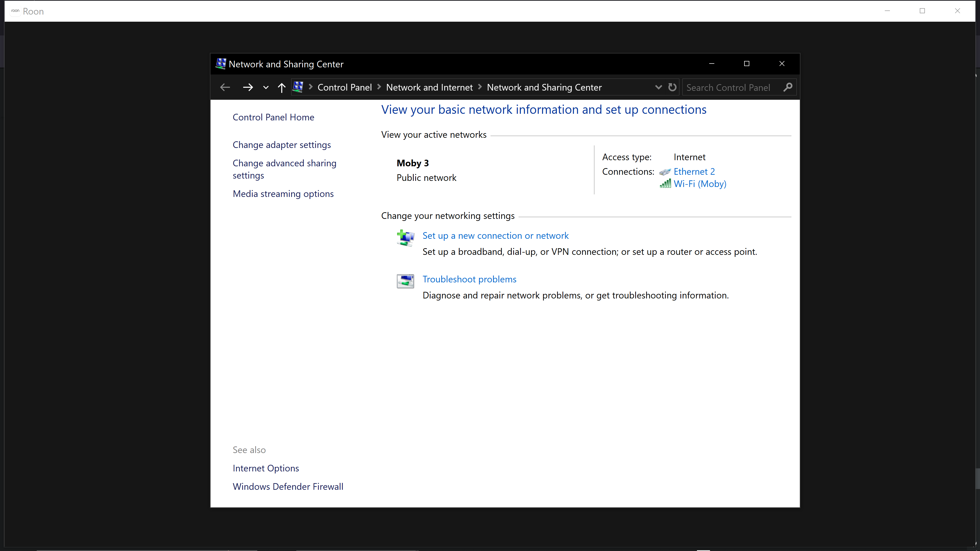This screenshot has height=551, width=980.
Task: Click the Forward arrow navigation icon
Action: (x=248, y=87)
